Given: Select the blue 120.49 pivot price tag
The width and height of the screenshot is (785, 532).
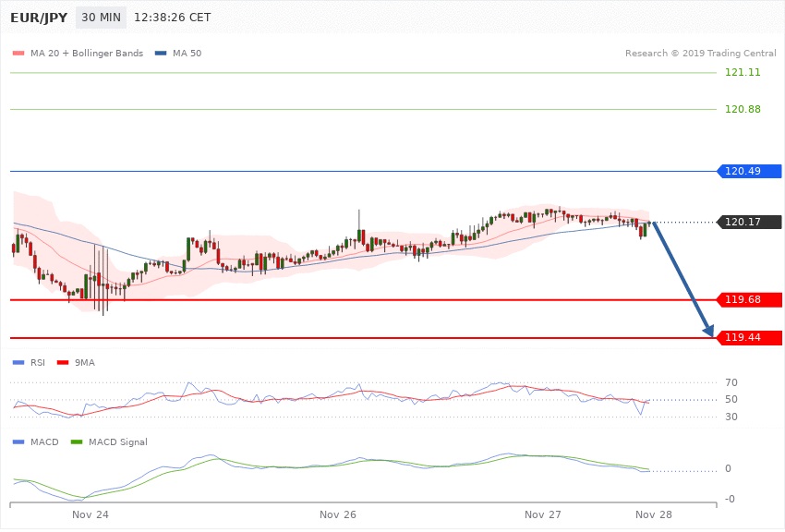Looking at the screenshot, I should pos(749,171).
